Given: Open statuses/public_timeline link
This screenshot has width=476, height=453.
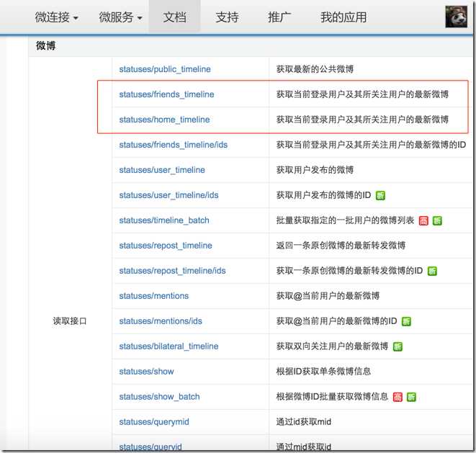Looking at the screenshot, I should 165,69.
